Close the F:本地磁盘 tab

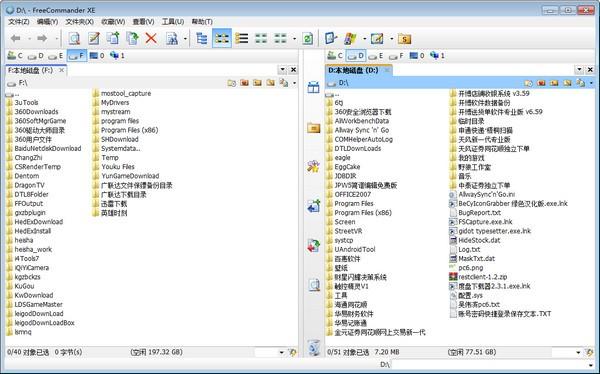61,70
